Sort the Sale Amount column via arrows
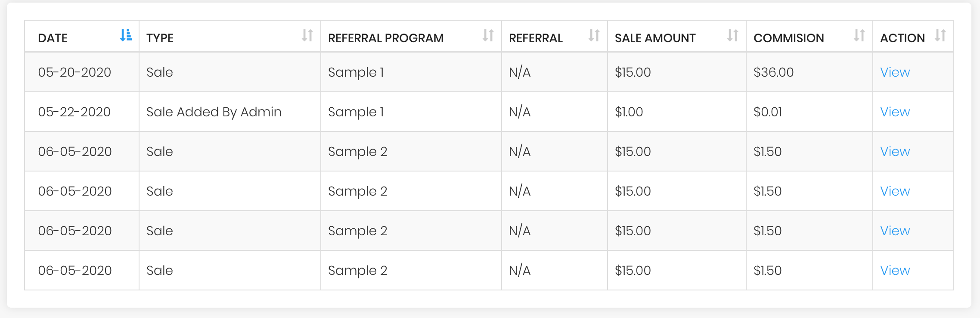The image size is (980, 318). pos(733,35)
